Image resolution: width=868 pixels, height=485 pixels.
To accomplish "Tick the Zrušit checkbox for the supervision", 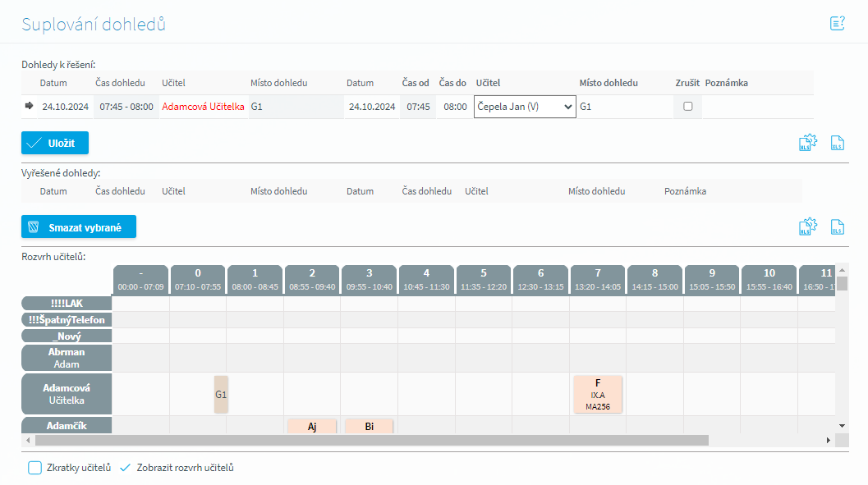I will [688, 107].
